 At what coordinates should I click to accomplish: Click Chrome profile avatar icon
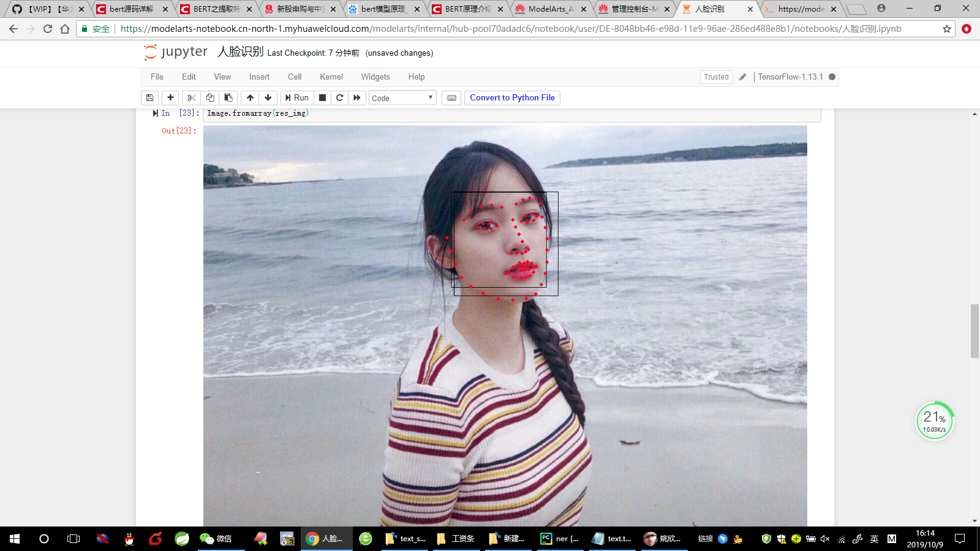tap(881, 8)
